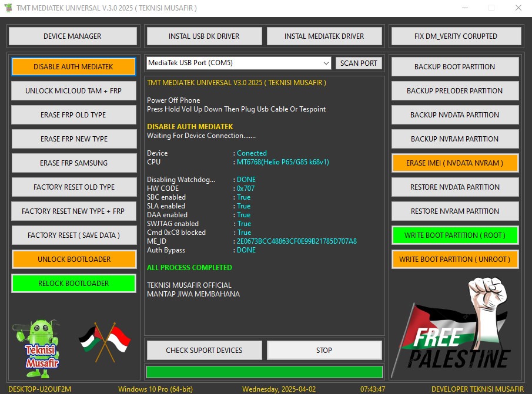Click Erase FRP Old Type
Viewport: 532px width, 394px height.
point(73,115)
